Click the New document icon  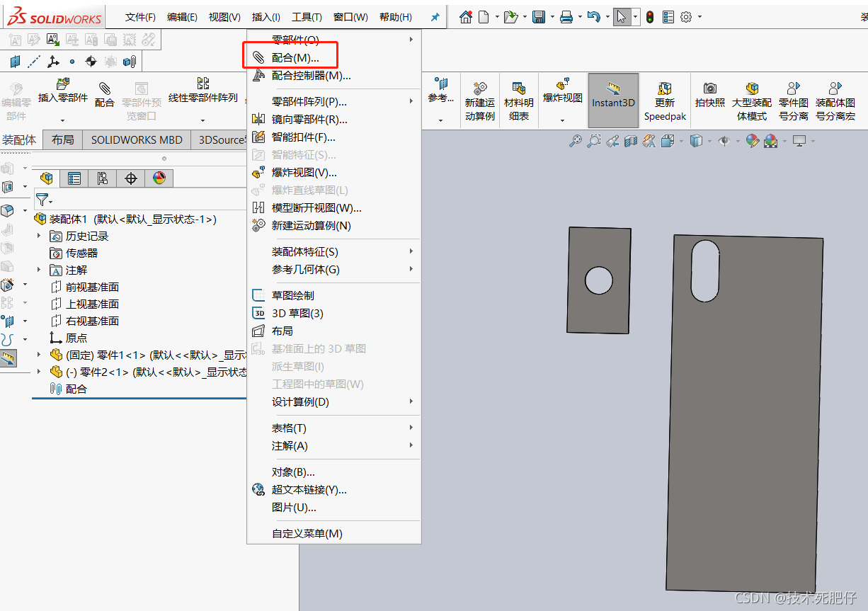click(x=484, y=17)
